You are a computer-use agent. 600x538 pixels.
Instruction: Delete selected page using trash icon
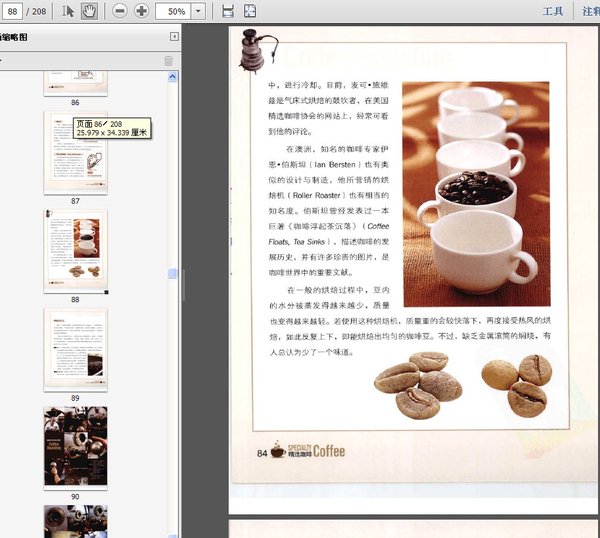[168, 61]
